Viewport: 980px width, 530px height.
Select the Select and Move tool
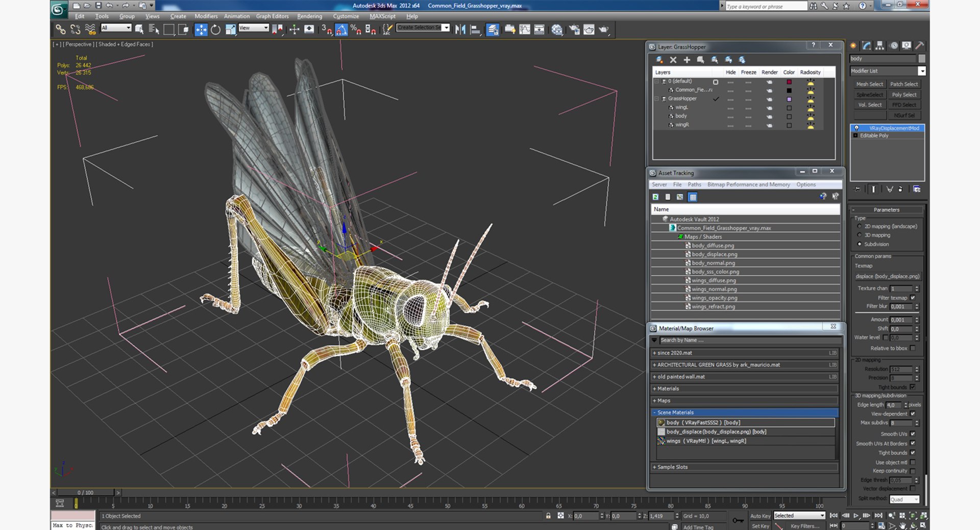click(201, 30)
